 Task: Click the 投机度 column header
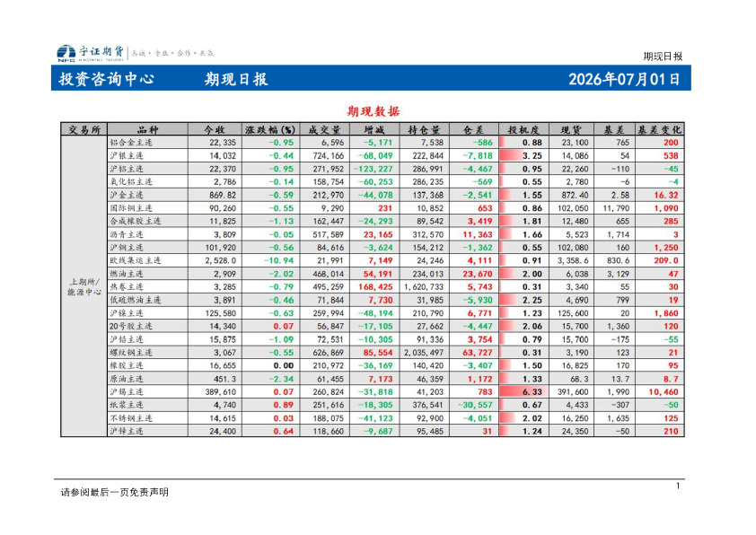(x=523, y=129)
